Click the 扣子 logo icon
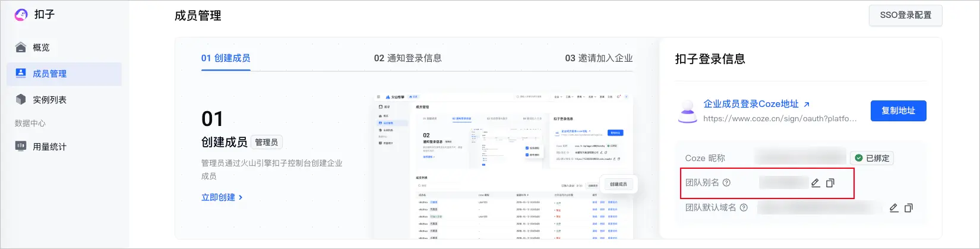Image resolution: width=980 pixels, height=249 pixels. tap(21, 14)
